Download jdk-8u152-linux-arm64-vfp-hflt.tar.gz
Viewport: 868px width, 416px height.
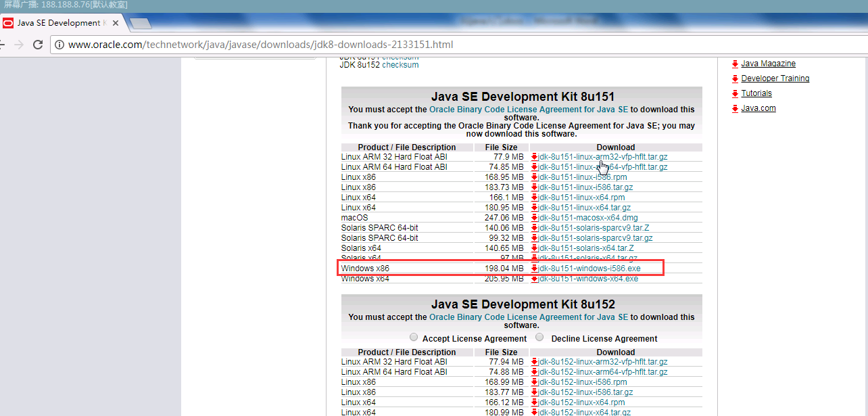coord(603,372)
